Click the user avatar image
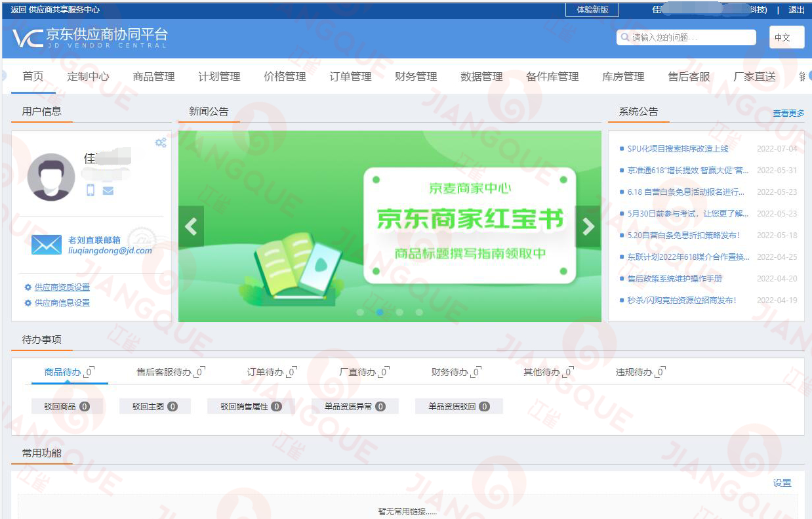812x519 pixels. coord(51,176)
